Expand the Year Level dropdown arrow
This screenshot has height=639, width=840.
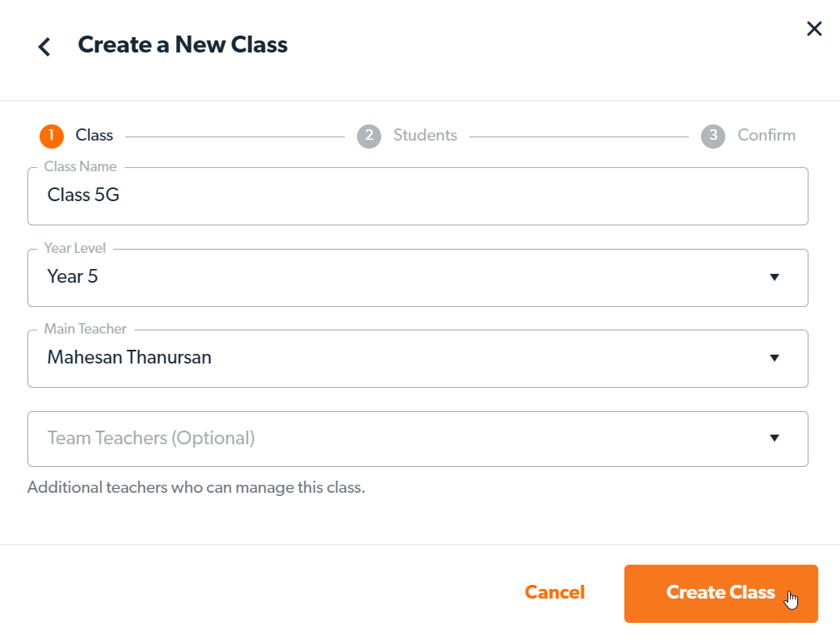click(x=775, y=277)
